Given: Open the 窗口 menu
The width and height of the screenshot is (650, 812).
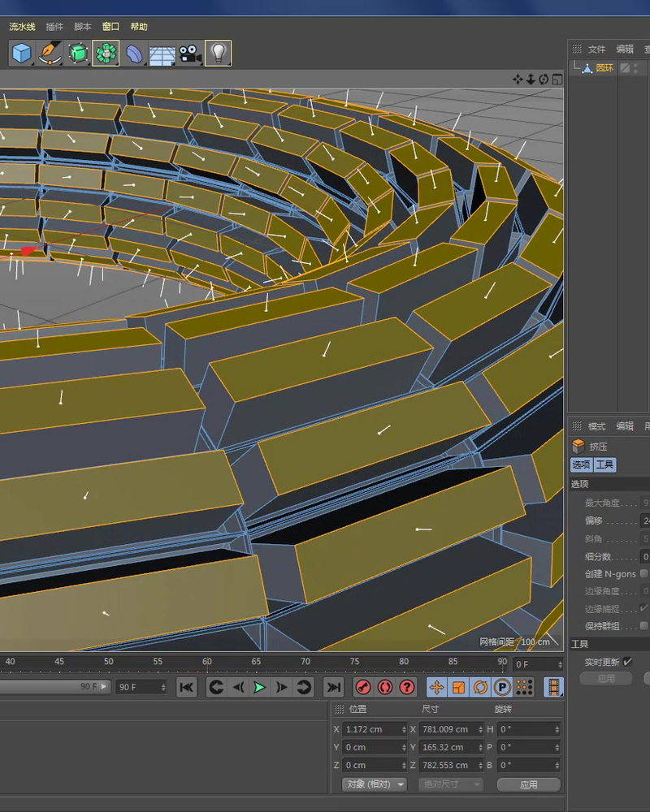Looking at the screenshot, I should pos(110,27).
